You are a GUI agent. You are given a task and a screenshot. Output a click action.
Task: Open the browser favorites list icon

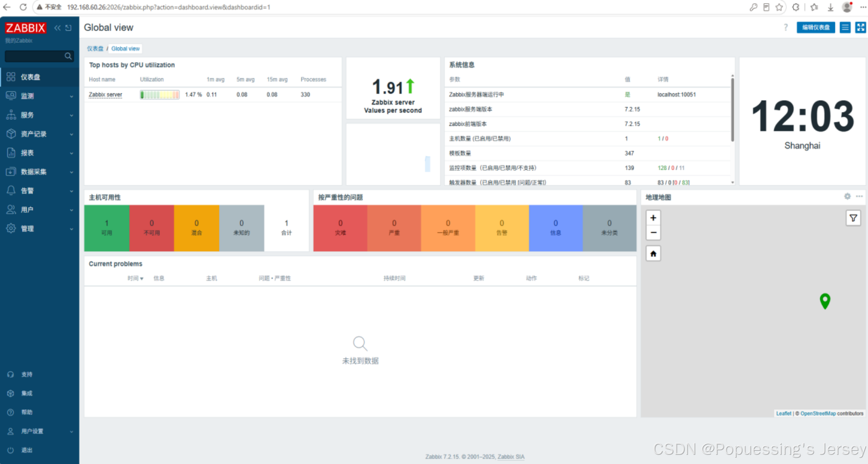[814, 7]
